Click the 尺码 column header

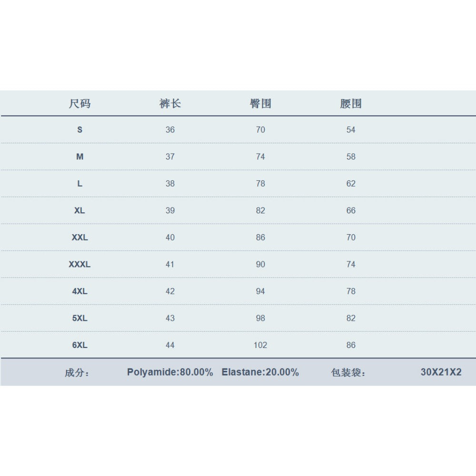click(79, 104)
